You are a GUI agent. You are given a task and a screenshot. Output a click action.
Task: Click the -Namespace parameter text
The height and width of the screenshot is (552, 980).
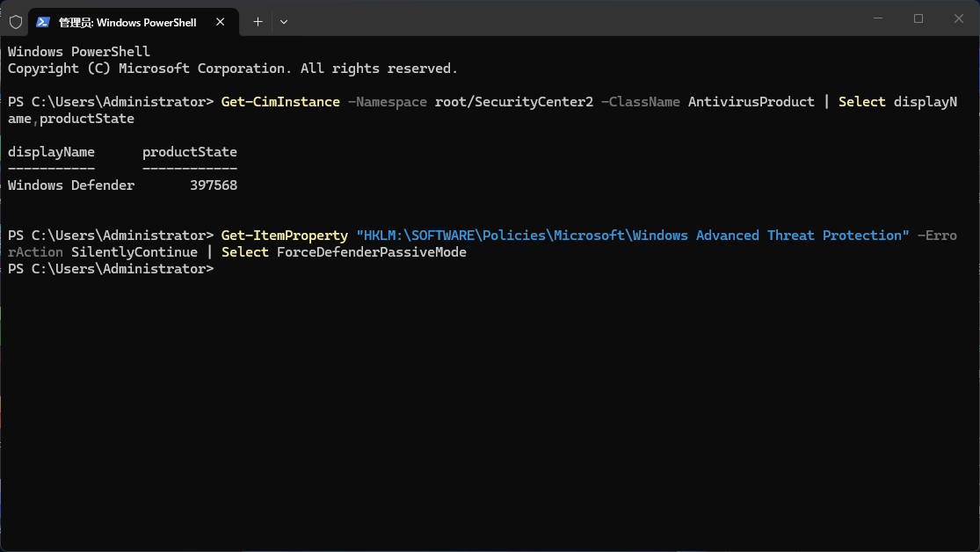pos(388,102)
